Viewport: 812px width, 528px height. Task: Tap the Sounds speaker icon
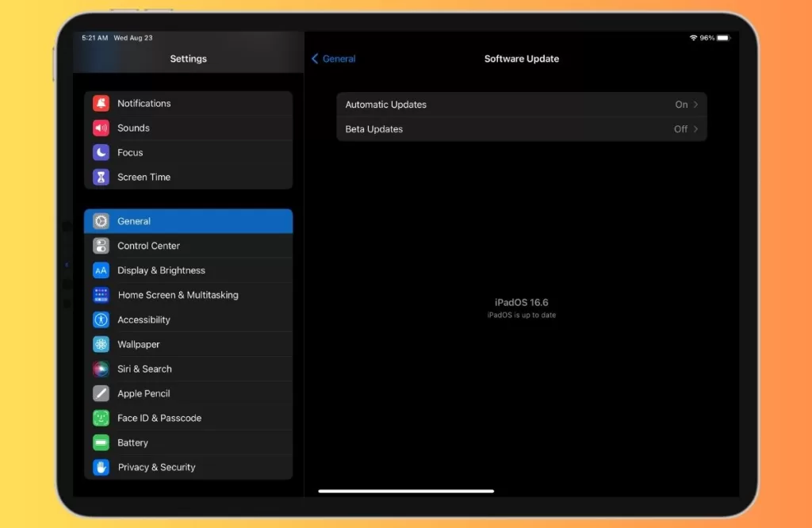coord(101,128)
